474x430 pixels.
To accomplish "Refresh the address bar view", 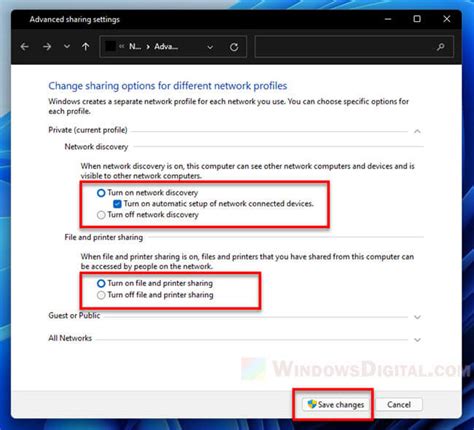I will [234, 47].
